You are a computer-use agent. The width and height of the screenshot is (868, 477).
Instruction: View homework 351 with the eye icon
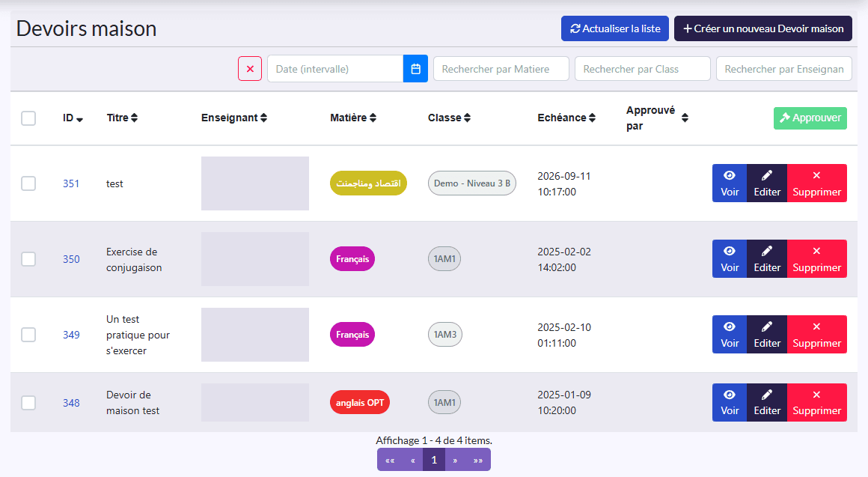(x=729, y=183)
